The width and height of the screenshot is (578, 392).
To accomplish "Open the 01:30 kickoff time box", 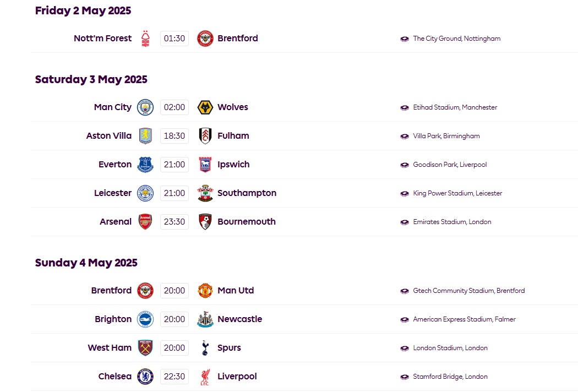I will click(x=175, y=39).
